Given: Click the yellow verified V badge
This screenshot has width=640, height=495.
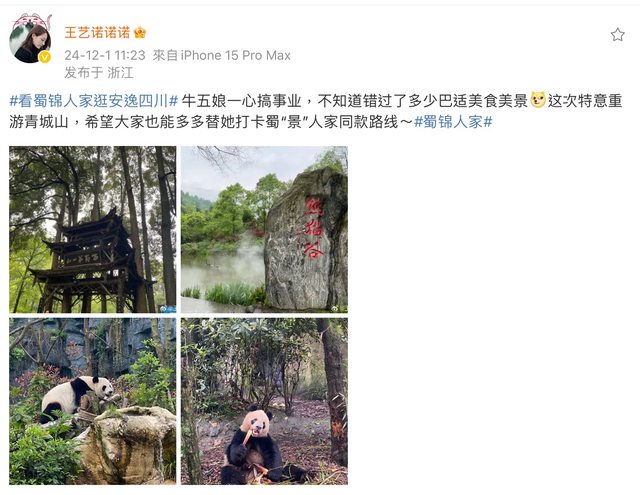Looking at the screenshot, I should click(x=44, y=57).
